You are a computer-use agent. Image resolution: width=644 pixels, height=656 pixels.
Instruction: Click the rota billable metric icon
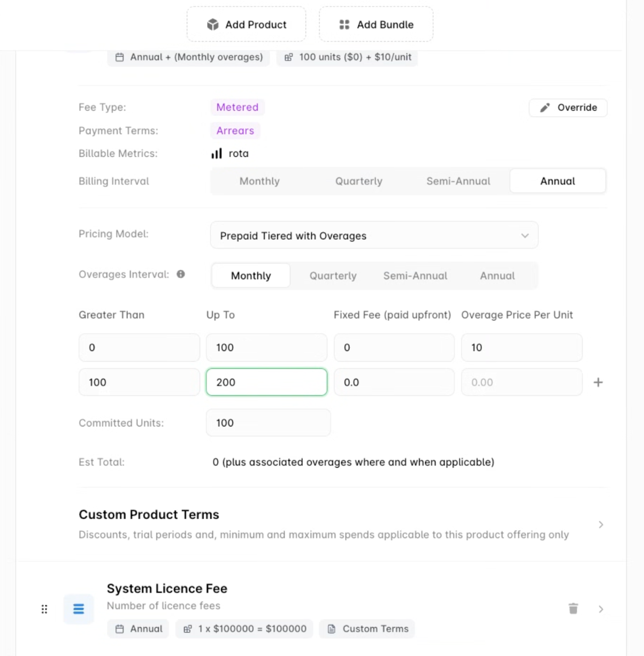pyautogui.click(x=217, y=154)
